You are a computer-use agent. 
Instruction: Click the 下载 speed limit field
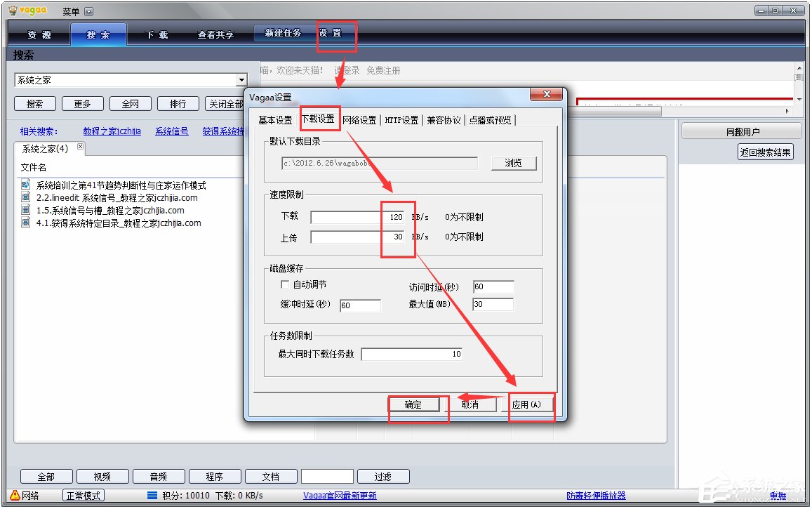[x=357, y=217]
